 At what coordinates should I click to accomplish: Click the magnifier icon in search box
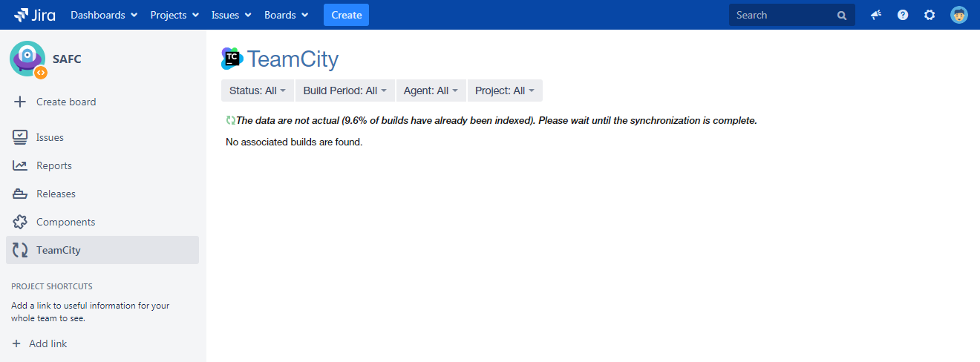841,15
